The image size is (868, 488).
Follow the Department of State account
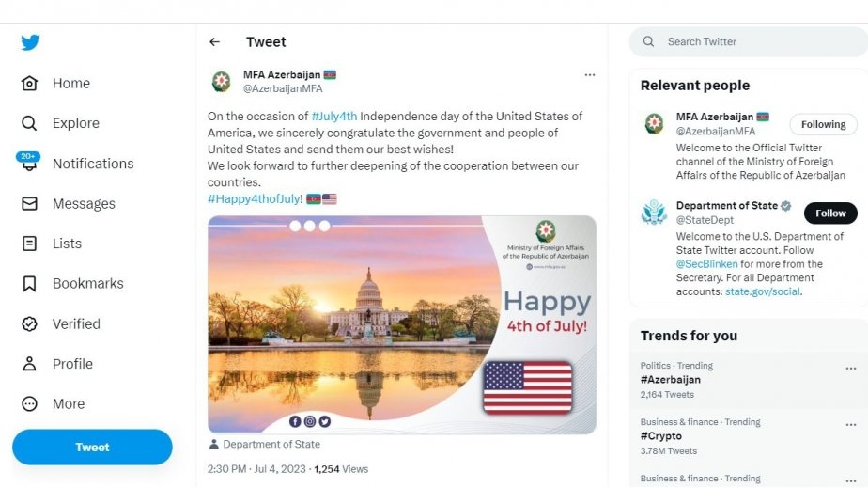pyautogui.click(x=829, y=213)
